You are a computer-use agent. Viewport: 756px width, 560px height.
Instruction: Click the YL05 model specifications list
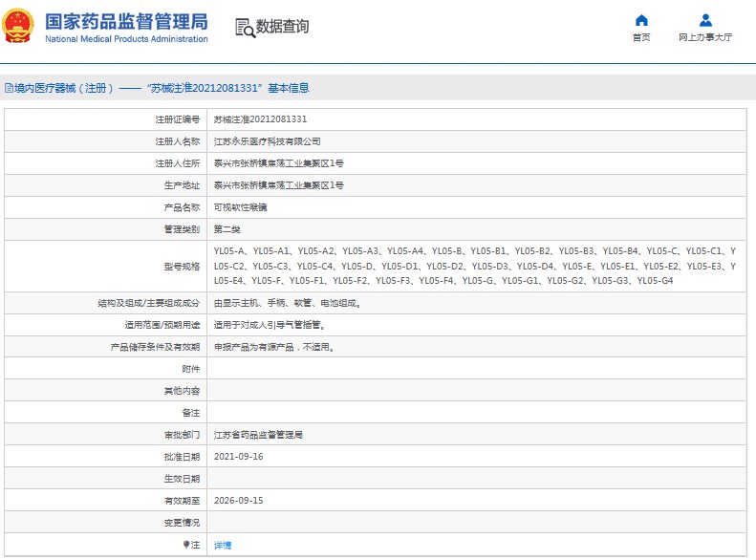point(475,266)
